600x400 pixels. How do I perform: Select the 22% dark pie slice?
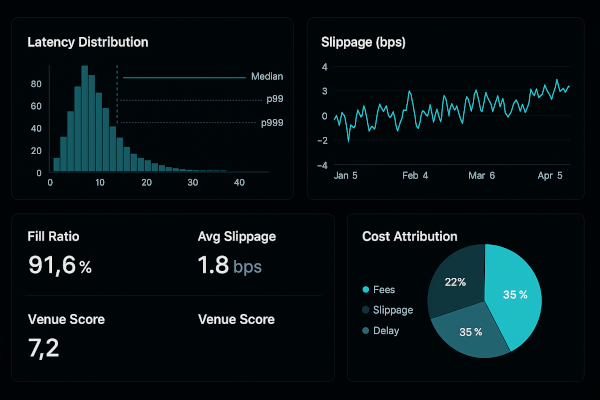coord(453,284)
